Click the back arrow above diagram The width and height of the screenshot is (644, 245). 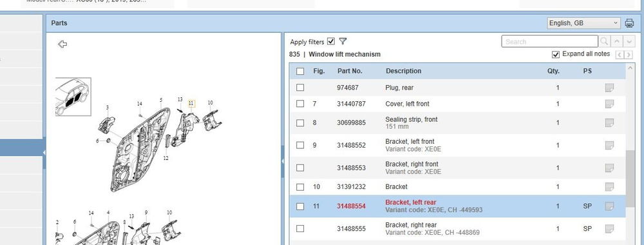tap(62, 44)
